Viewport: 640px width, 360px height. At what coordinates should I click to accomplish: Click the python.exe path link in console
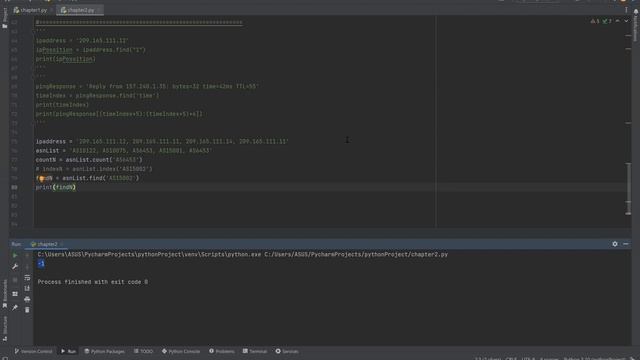coord(149,254)
